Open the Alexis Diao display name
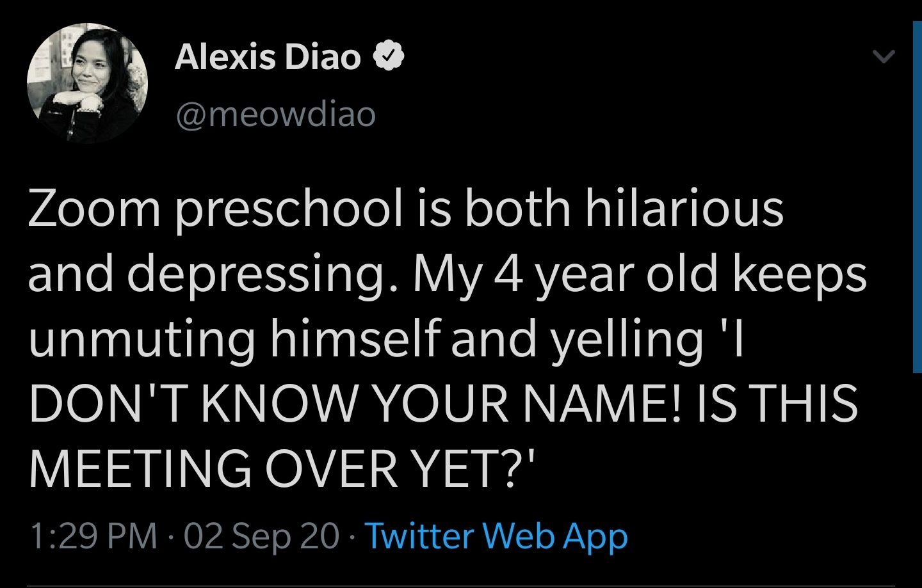 (x=268, y=58)
